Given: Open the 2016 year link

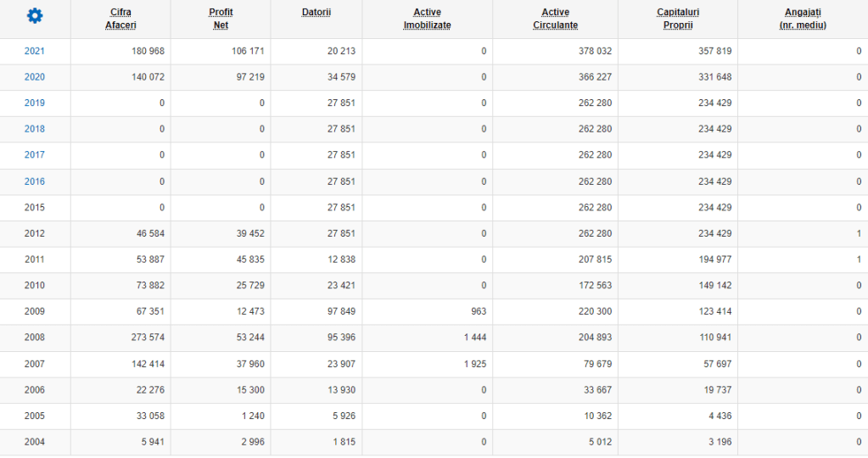Looking at the screenshot, I should coord(35,182).
